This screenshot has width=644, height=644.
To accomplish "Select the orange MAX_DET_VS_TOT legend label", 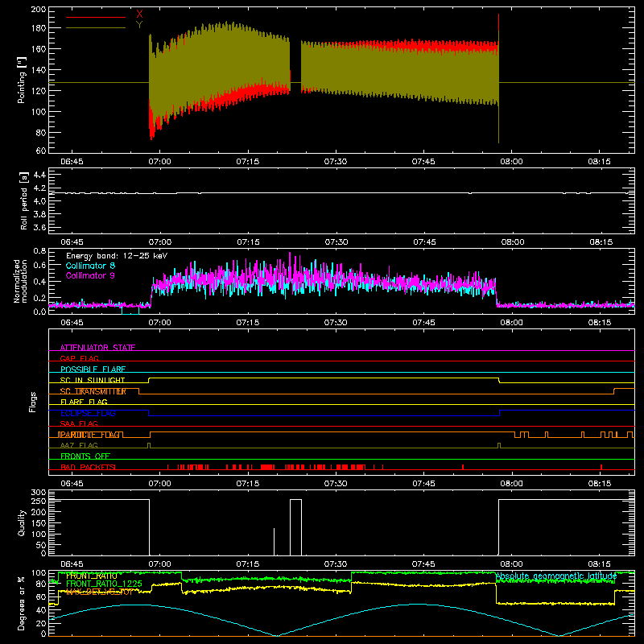I will (99, 592).
